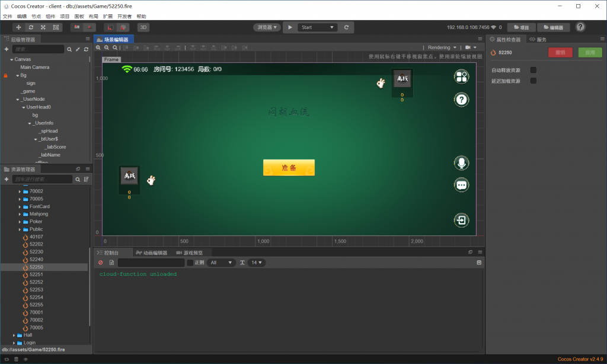Click the asset search input field
This screenshot has width=607, height=364.
point(41,179)
